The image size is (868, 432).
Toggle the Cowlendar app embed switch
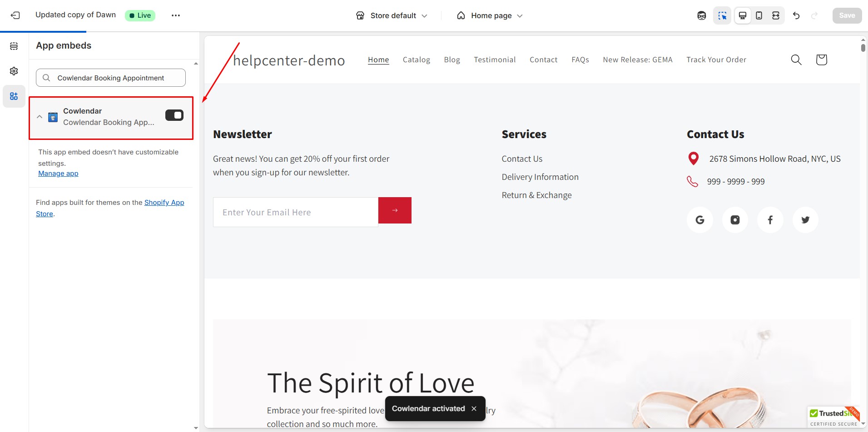tap(174, 115)
